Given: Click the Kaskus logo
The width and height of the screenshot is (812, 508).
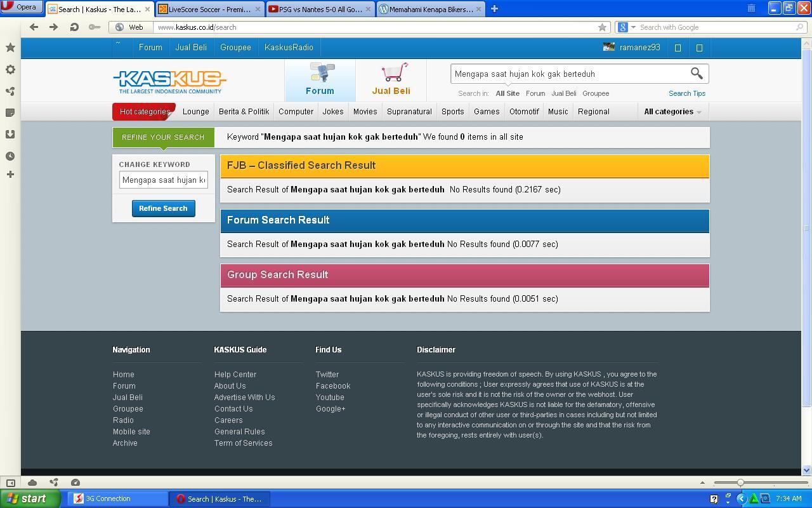Looking at the screenshot, I should click(x=169, y=81).
